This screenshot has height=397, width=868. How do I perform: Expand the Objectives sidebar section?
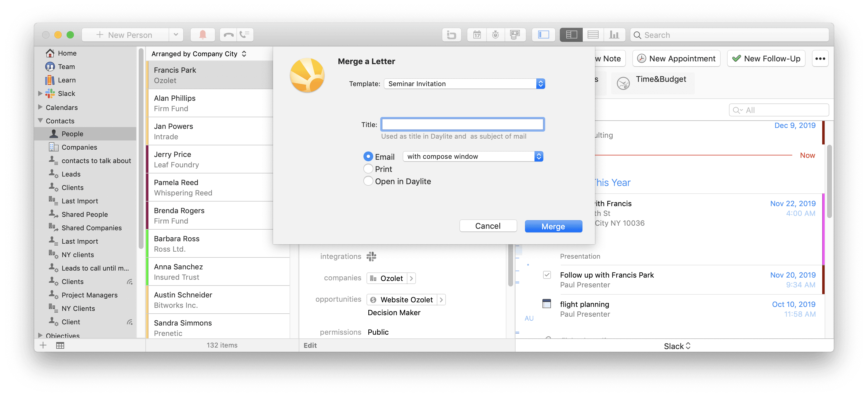[x=40, y=335]
